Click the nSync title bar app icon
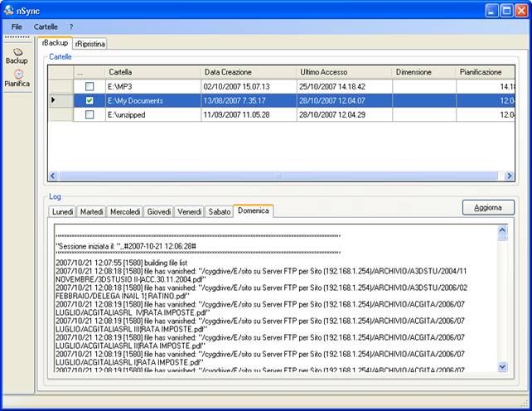Screen dimensions: 532x411 click(9, 10)
